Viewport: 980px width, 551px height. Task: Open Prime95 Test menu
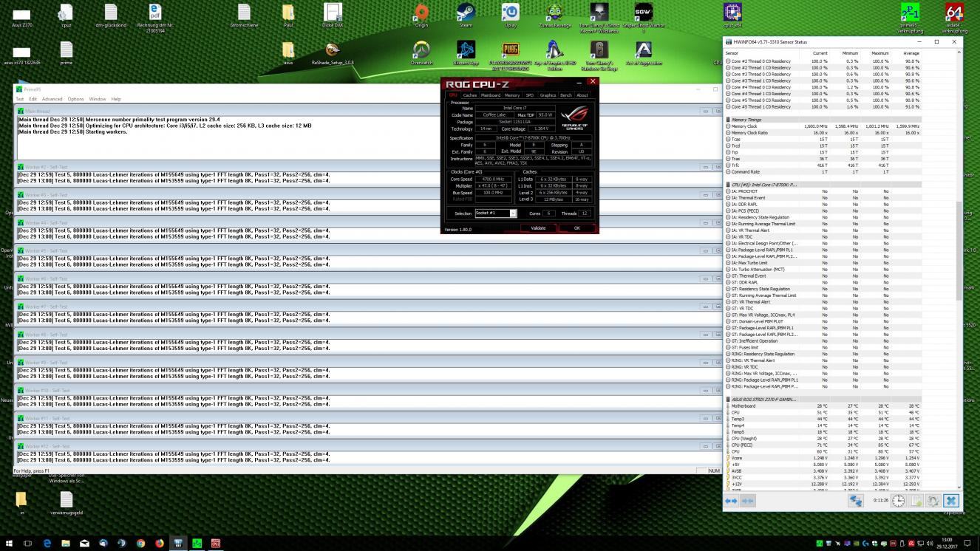(x=20, y=99)
